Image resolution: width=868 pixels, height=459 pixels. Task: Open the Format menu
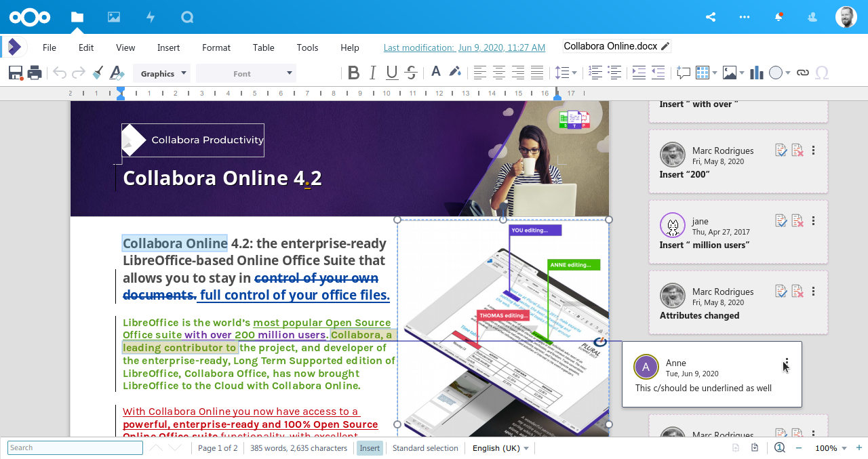coord(216,47)
